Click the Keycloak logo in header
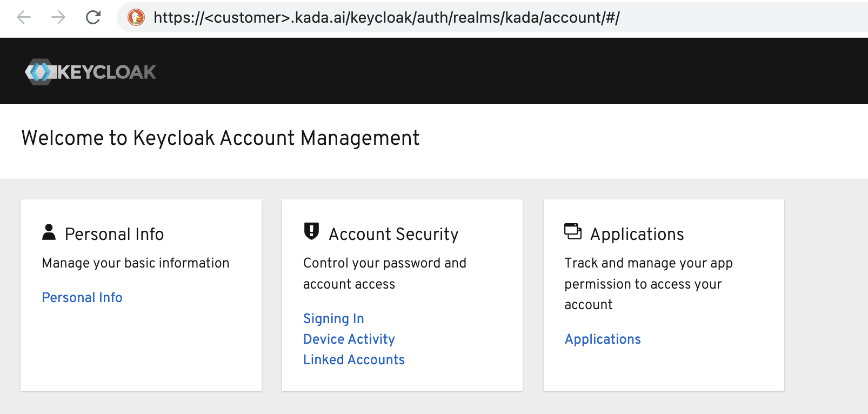Screen dimensions: 868x414 90,72
